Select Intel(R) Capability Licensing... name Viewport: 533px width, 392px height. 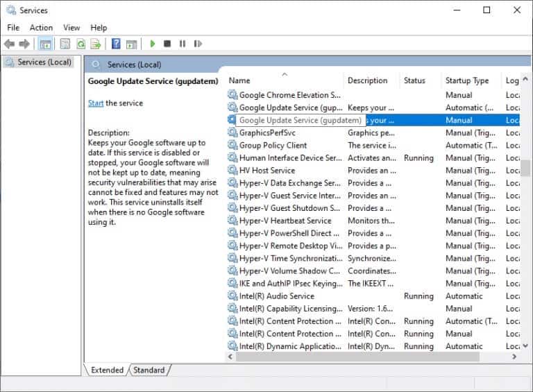(x=291, y=309)
